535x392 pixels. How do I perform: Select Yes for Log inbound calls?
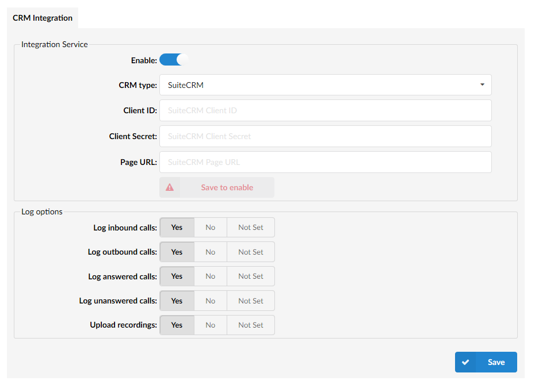[x=177, y=228]
